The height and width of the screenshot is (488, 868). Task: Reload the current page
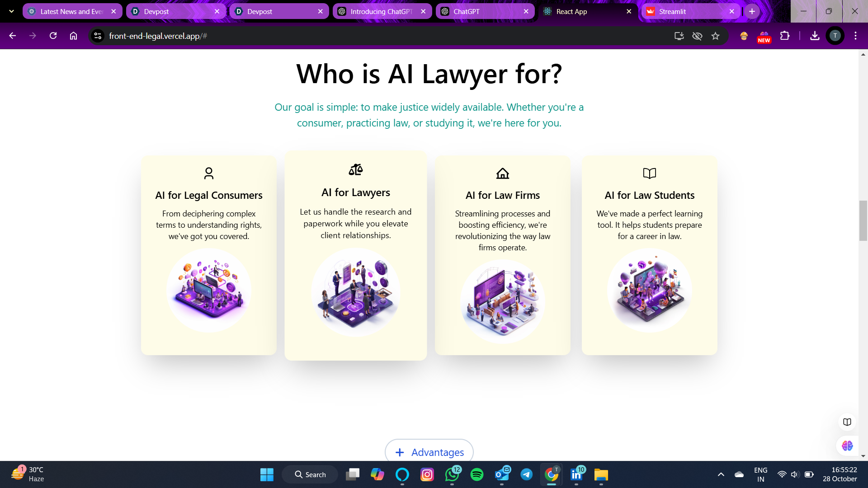53,36
